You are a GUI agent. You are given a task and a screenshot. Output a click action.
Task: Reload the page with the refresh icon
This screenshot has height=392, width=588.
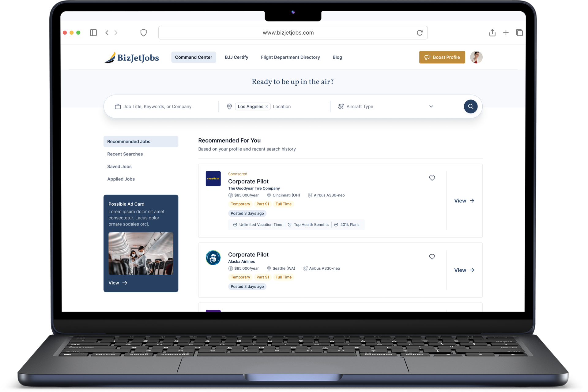coord(420,33)
